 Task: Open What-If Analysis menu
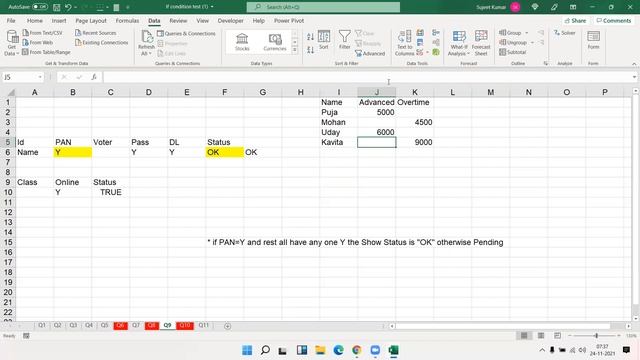coord(459,43)
